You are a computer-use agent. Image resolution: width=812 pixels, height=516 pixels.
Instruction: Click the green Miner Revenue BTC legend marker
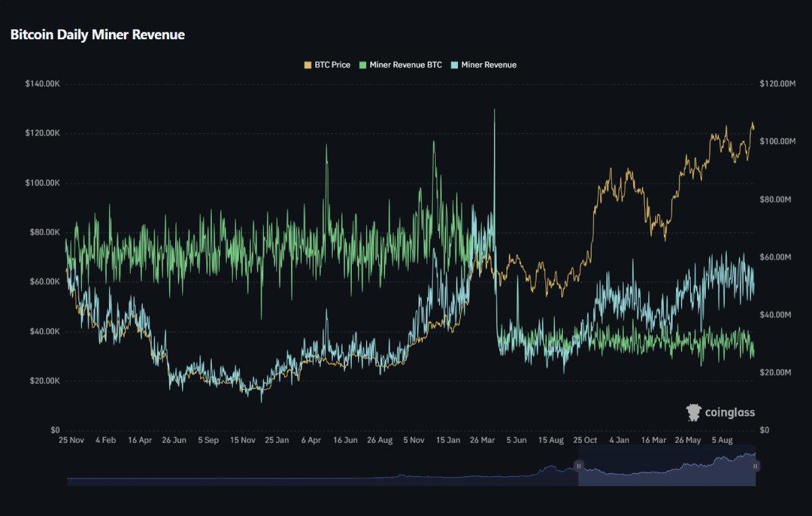pos(363,65)
